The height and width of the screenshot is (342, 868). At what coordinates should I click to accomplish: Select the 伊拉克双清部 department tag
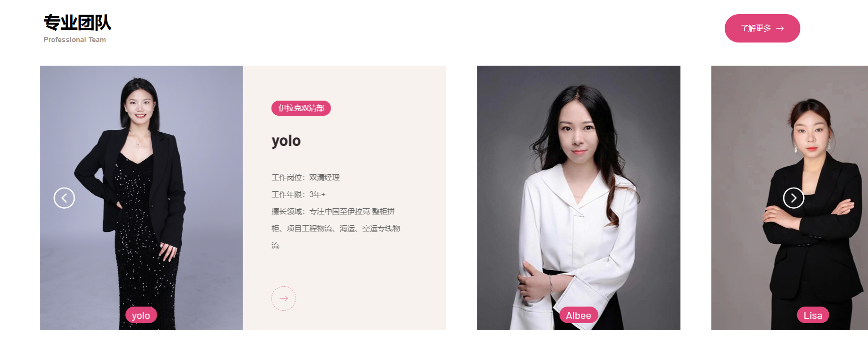pyautogui.click(x=301, y=108)
